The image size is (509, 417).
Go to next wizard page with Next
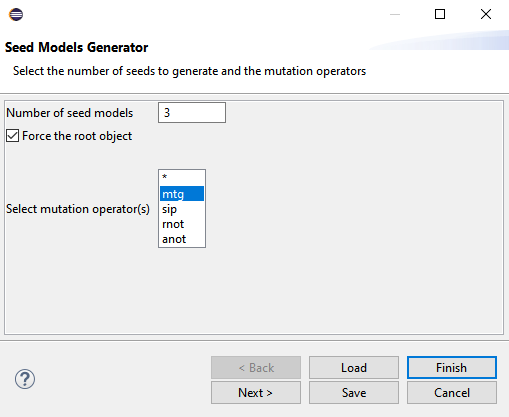(x=256, y=393)
